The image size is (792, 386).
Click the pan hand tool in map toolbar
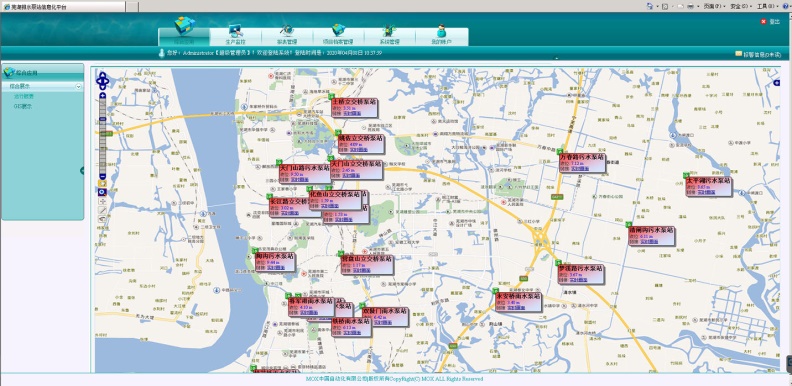click(103, 218)
